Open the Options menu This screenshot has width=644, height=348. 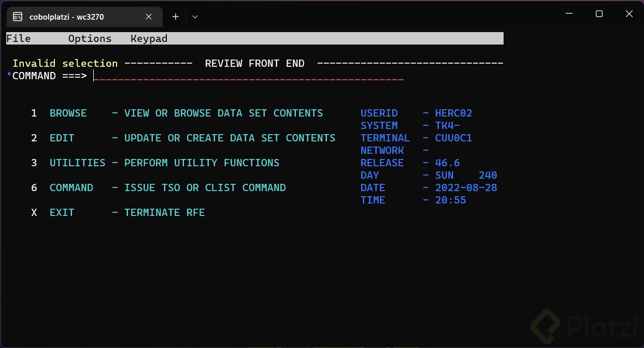[89, 38]
